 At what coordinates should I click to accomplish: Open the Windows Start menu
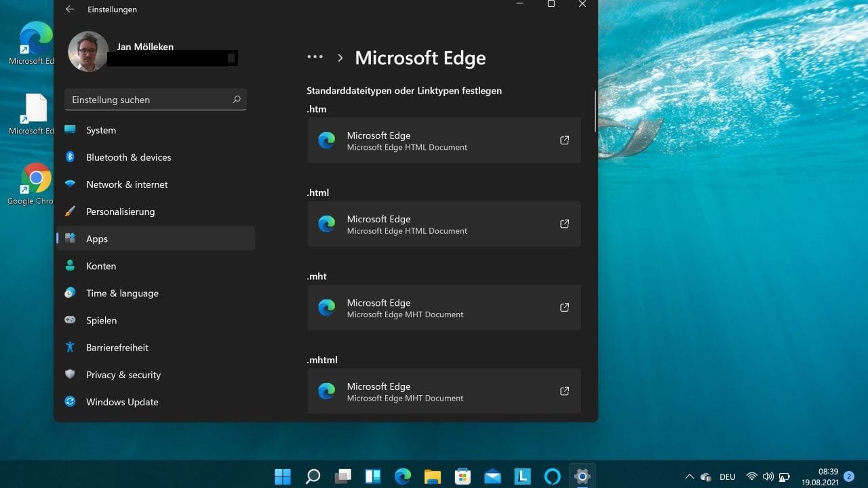[x=283, y=476]
